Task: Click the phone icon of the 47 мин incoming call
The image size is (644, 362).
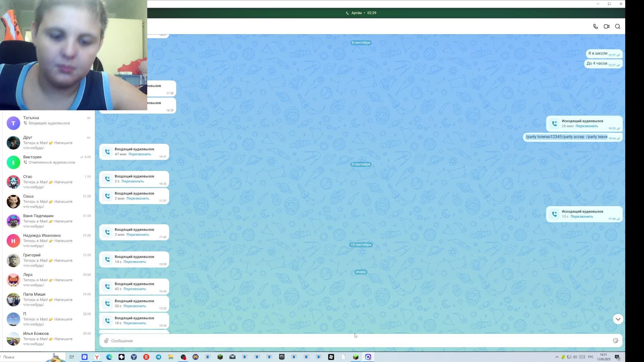Action: [x=107, y=152]
